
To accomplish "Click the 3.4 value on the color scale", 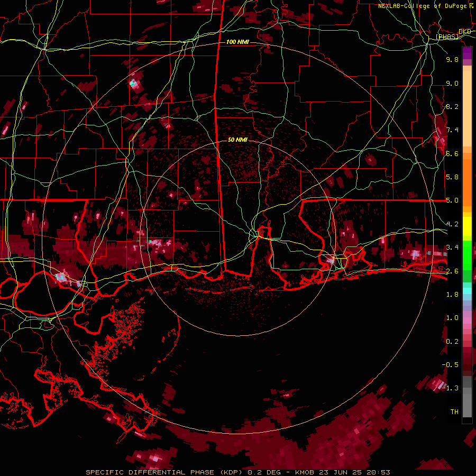I will tap(452, 248).
